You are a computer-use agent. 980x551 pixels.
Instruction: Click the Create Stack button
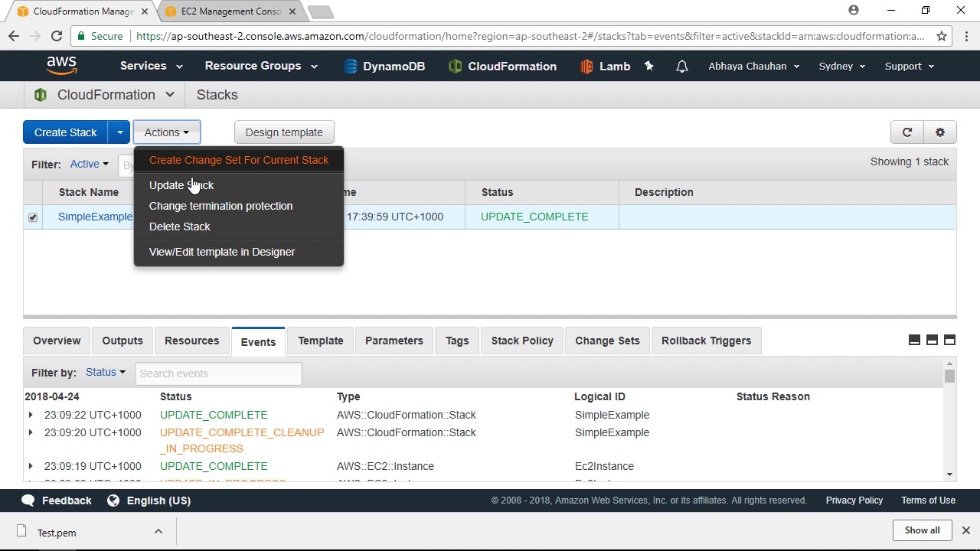(x=66, y=132)
